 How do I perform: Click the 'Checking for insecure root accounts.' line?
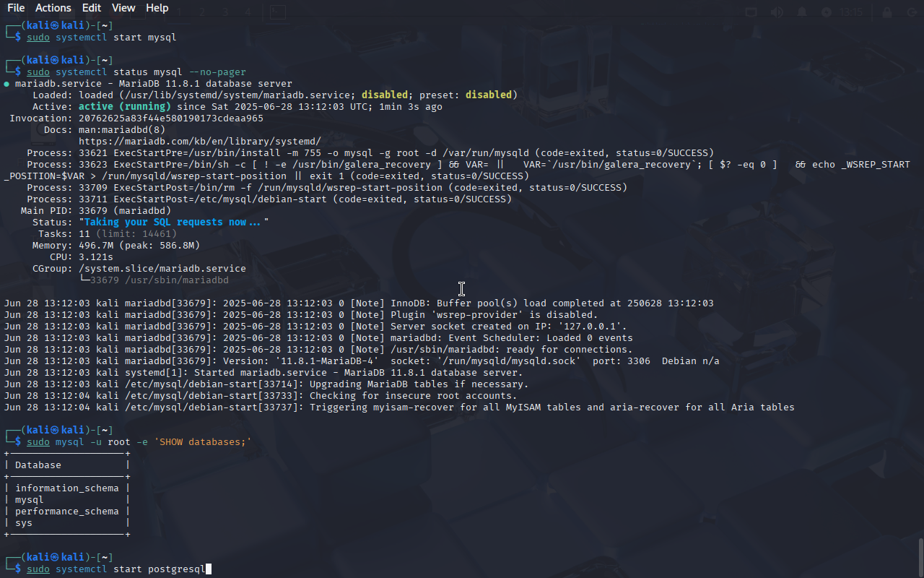[x=261, y=395]
